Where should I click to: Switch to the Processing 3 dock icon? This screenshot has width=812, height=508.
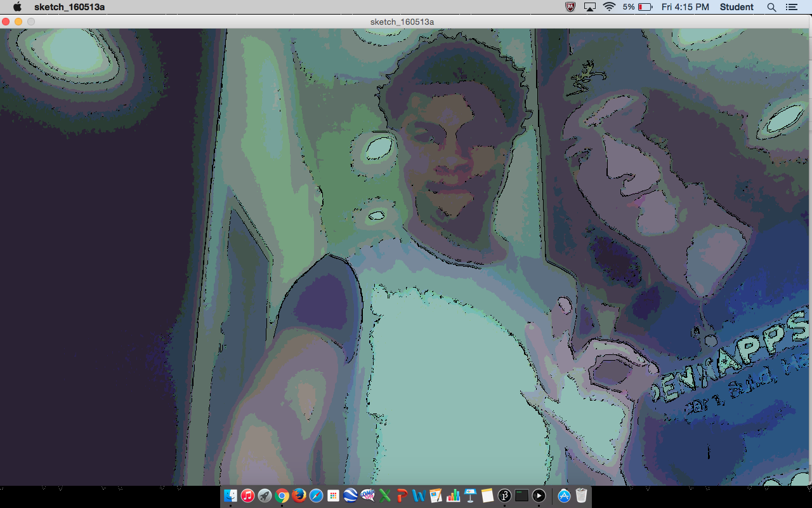click(x=505, y=496)
